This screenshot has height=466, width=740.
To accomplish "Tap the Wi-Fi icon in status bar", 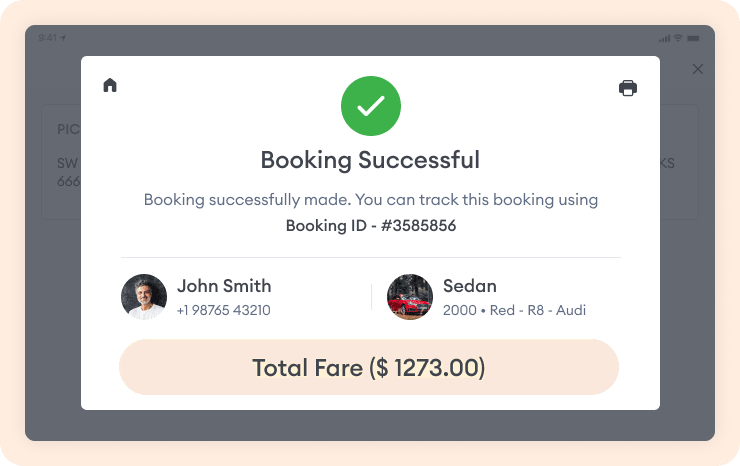I will tap(678, 38).
